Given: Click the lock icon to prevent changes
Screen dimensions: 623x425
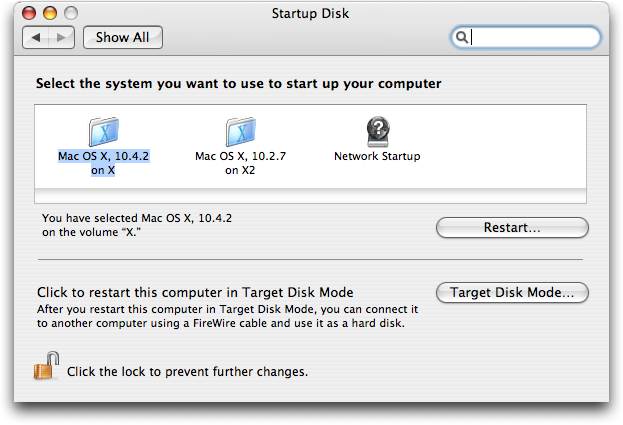Looking at the screenshot, I should [x=46, y=365].
